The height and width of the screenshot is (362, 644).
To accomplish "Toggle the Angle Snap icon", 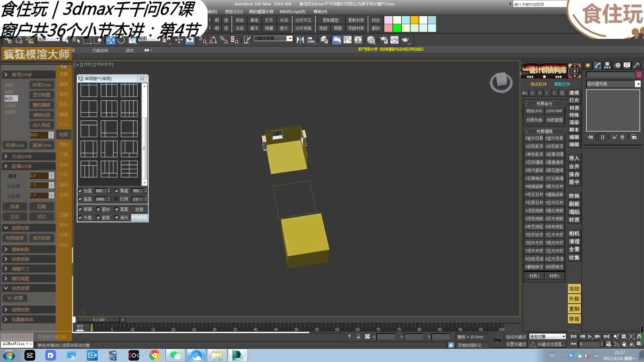I will click(x=213, y=40).
